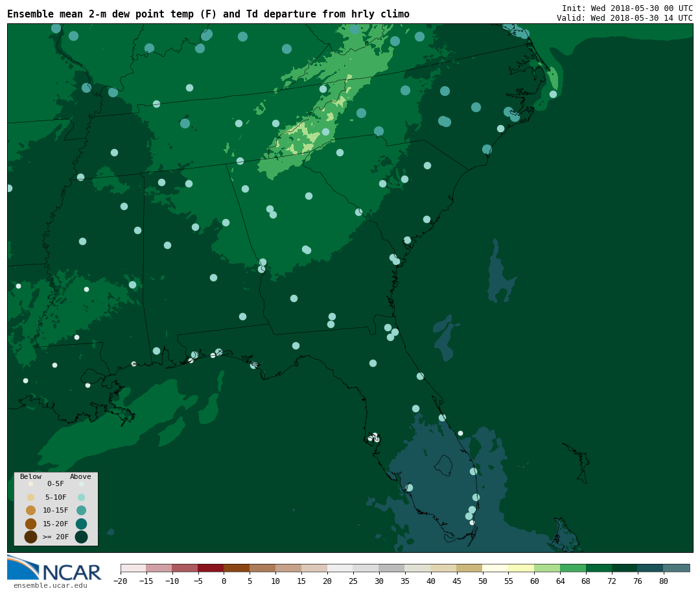Click the '15-20F' legend label
Screen dimensions: 700x593
tap(56, 524)
